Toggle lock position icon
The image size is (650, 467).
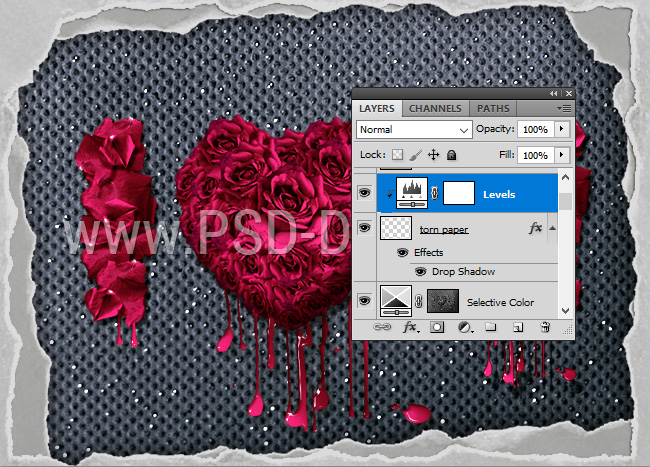(434, 155)
